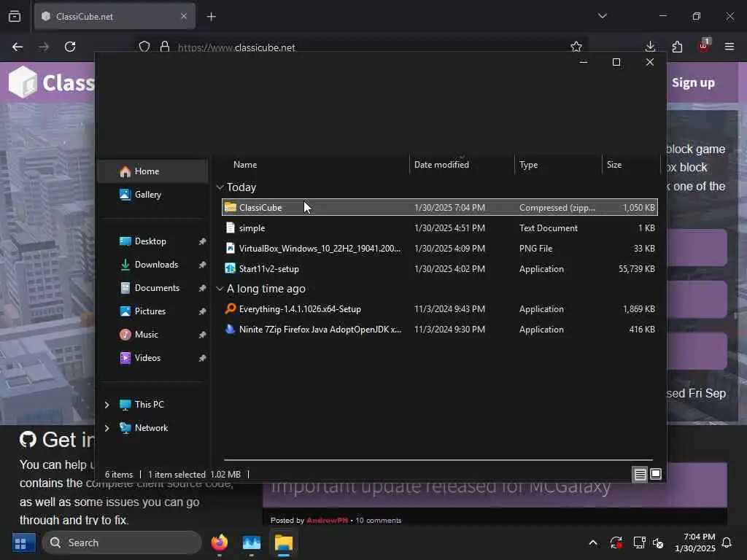Open the Firefox application menu
This screenshot has height=560, width=747.
[729, 47]
